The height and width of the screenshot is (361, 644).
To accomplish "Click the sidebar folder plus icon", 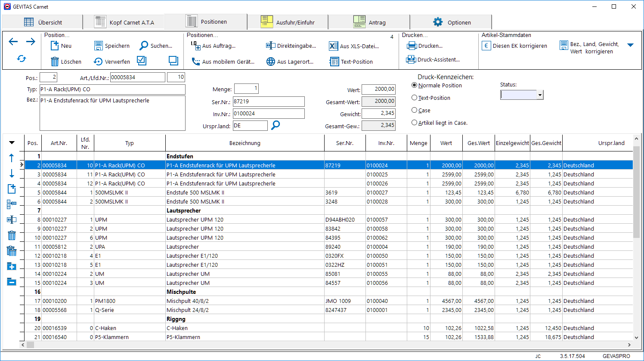I will coord(12,266).
